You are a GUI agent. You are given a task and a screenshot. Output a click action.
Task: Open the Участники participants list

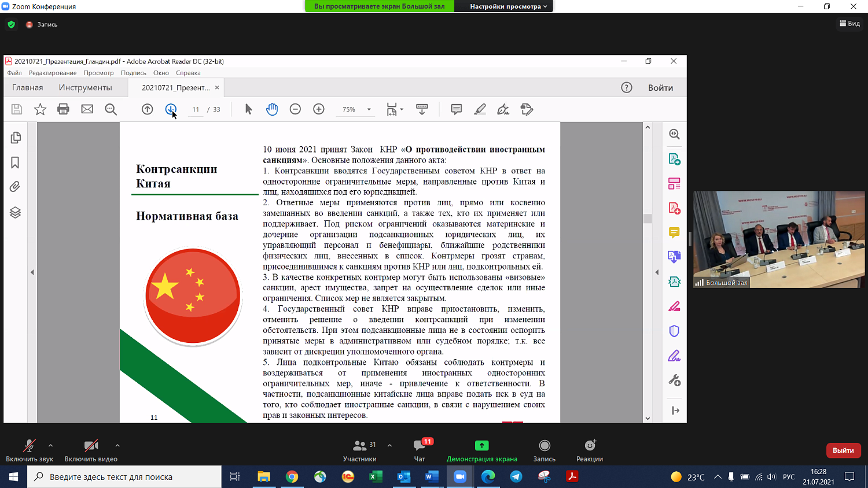(x=359, y=450)
